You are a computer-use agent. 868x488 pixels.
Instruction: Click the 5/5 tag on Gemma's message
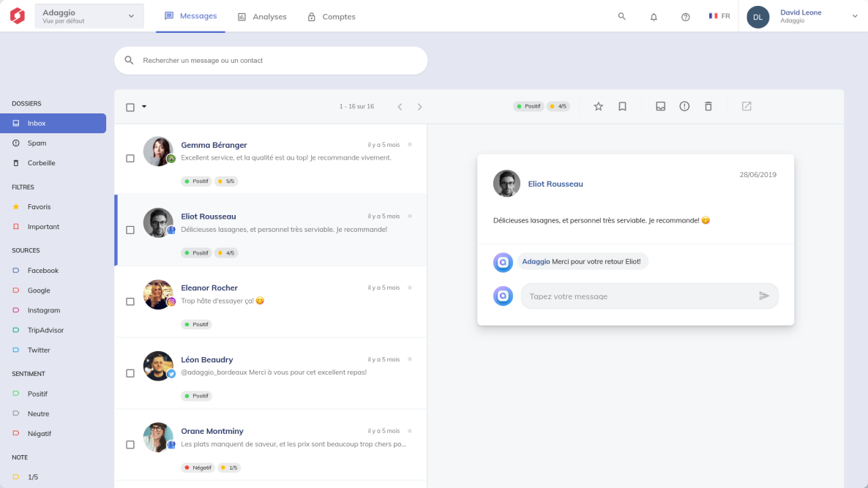[x=226, y=181]
